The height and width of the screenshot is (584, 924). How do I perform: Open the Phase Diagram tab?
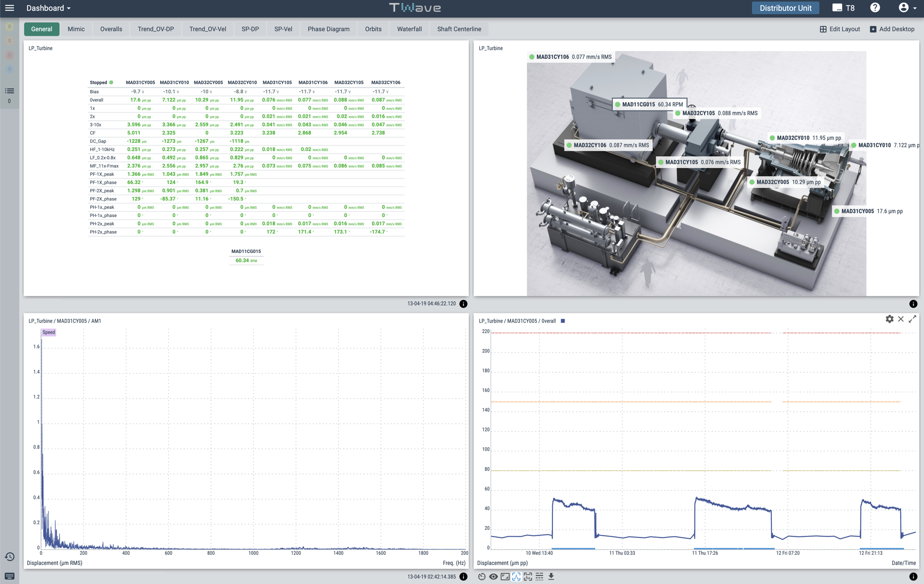click(328, 29)
